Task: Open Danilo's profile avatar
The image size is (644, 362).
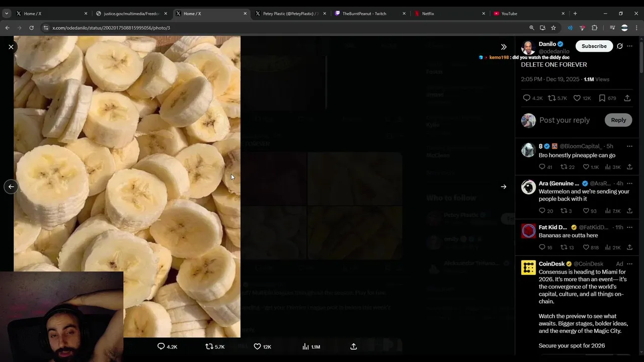Action: tap(528, 48)
